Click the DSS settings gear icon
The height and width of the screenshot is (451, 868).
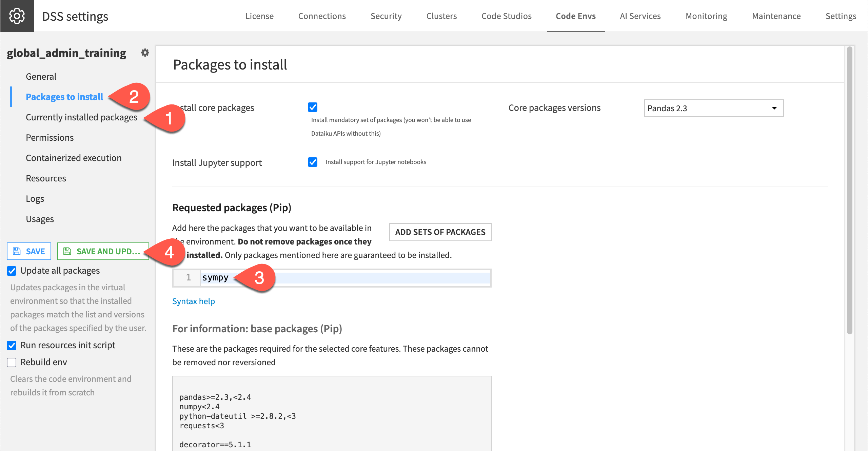[17, 16]
